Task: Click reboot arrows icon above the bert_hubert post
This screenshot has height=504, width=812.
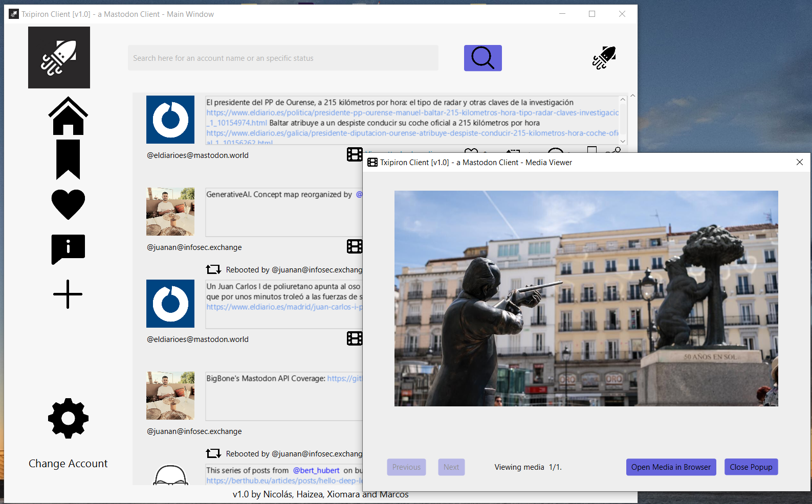Action: tap(213, 453)
